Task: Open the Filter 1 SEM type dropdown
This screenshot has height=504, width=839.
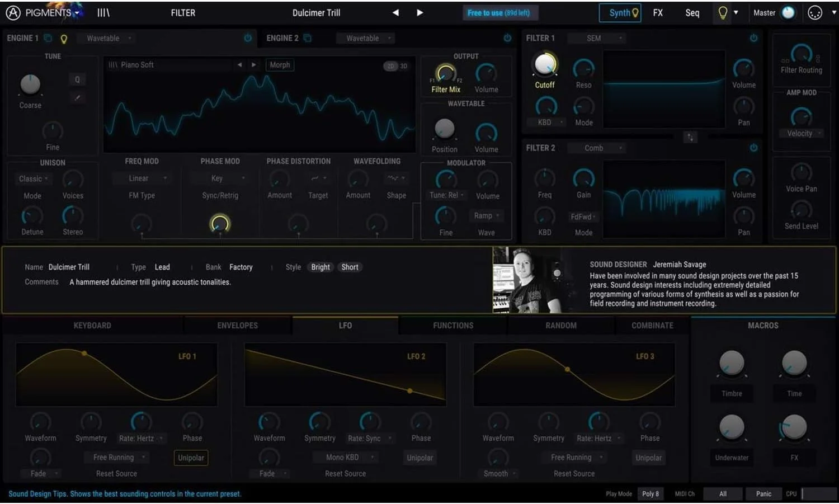Action: [596, 38]
